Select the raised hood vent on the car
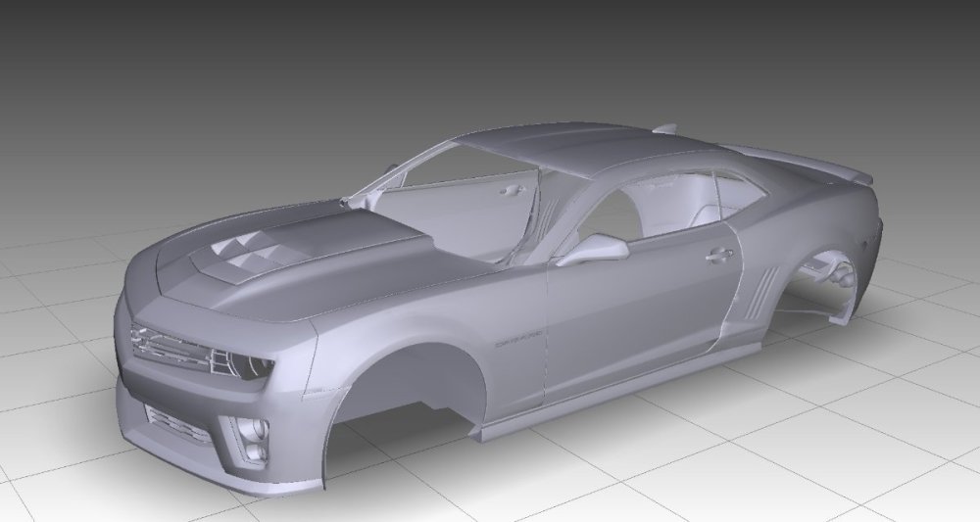 (262, 250)
